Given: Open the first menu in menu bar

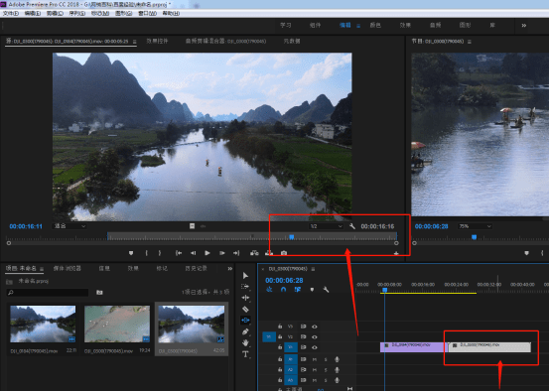Looking at the screenshot, I should 11,13.
